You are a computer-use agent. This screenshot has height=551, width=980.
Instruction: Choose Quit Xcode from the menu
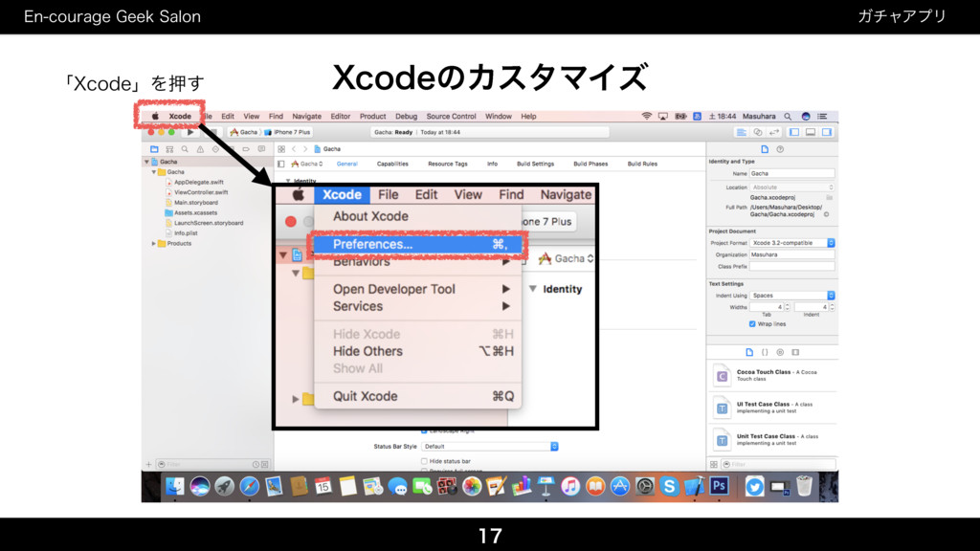(x=418, y=396)
